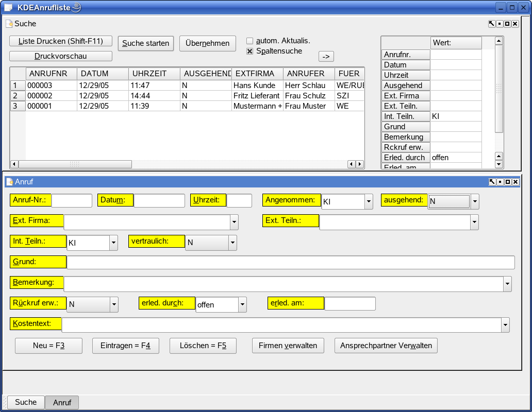Click the Suche panel document icon
This screenshot has height=412, width=532.
pyautogui.click(x=9, y=24)
